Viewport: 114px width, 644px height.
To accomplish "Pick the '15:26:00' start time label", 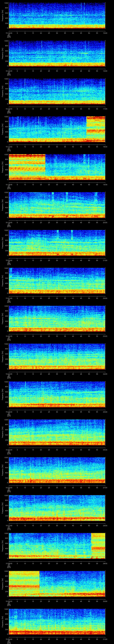I will tap(9, 488).
